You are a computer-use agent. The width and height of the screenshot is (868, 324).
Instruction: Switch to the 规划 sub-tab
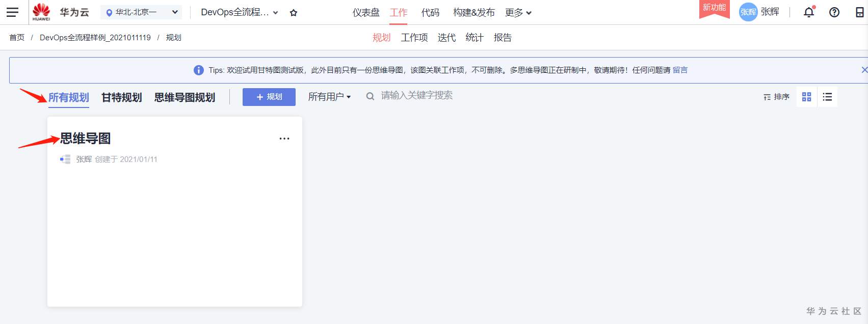[381, 38]
